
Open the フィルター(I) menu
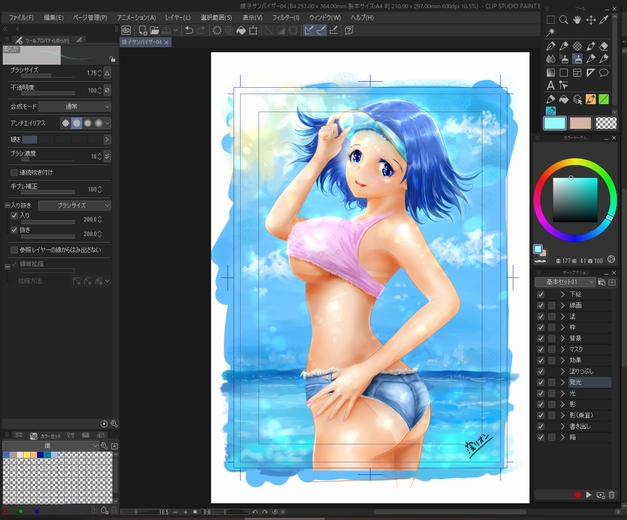pyautogui.click(x=286, y=18)
